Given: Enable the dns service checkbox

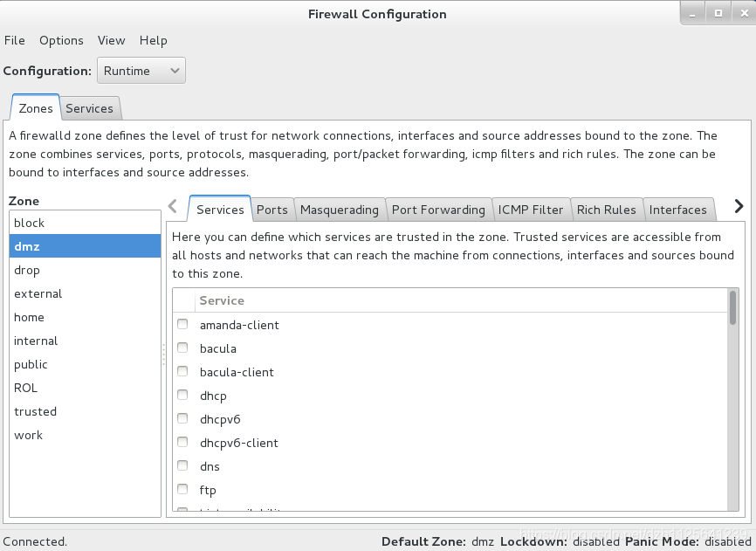Looking at the screenshot, I should [182, 465].
